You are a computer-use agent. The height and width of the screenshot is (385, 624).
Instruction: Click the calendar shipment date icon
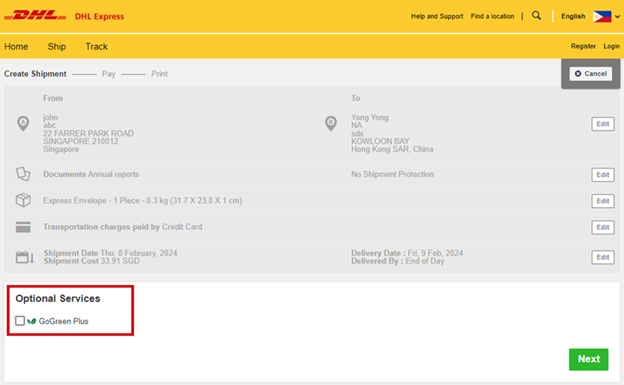25,257
